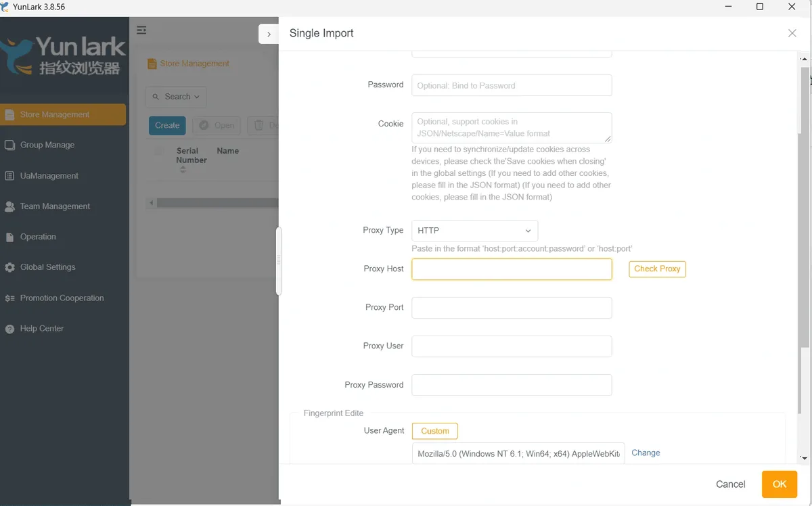Switch to the Store Management tab
This screenshot has width=812, height=506.
(x=189, y=64)
